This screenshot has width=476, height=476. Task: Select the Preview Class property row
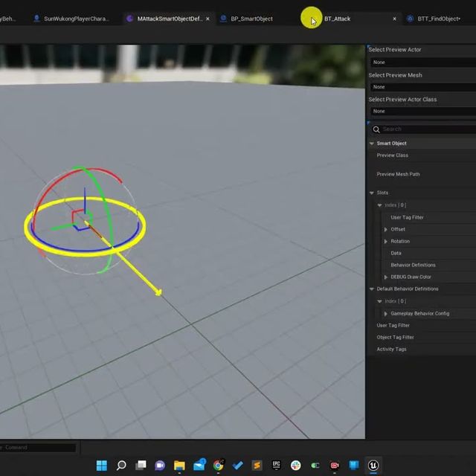click(422, 155)
